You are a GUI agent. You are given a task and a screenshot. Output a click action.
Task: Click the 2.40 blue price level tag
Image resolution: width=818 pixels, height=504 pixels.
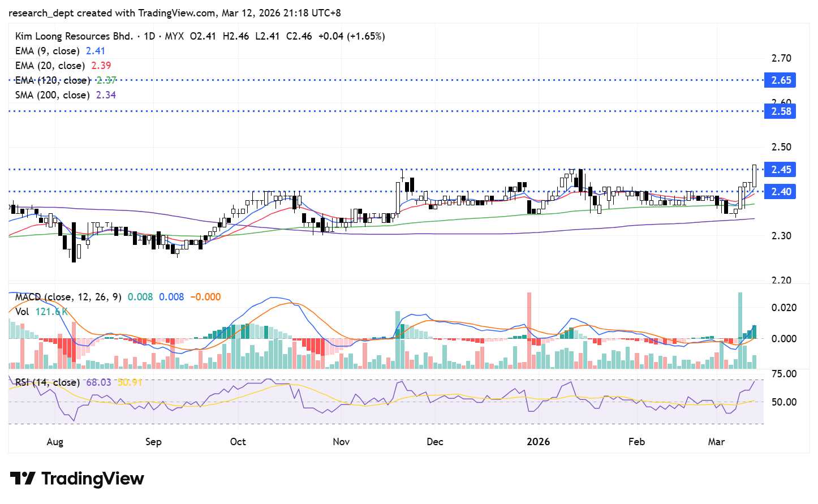point(781,192)
